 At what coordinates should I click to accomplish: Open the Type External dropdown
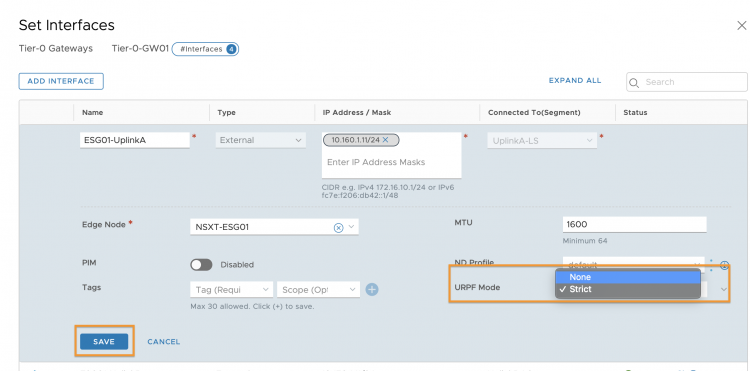[261, 141]
